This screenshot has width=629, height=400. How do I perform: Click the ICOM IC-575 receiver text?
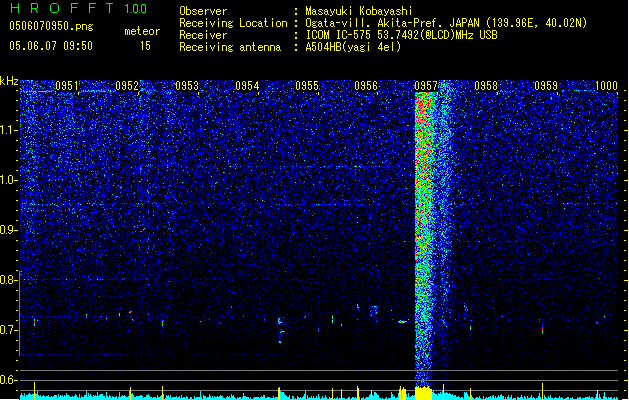click(x=401, y=35)
